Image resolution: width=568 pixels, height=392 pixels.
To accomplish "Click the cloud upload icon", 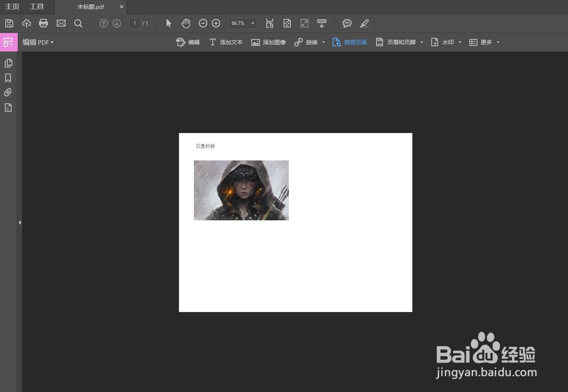I will pos(27,23).
